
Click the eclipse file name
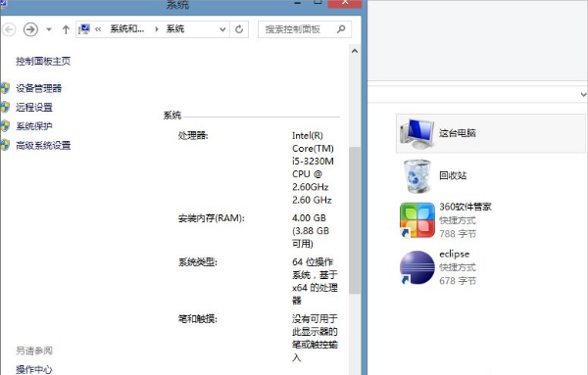click(455, 254)
